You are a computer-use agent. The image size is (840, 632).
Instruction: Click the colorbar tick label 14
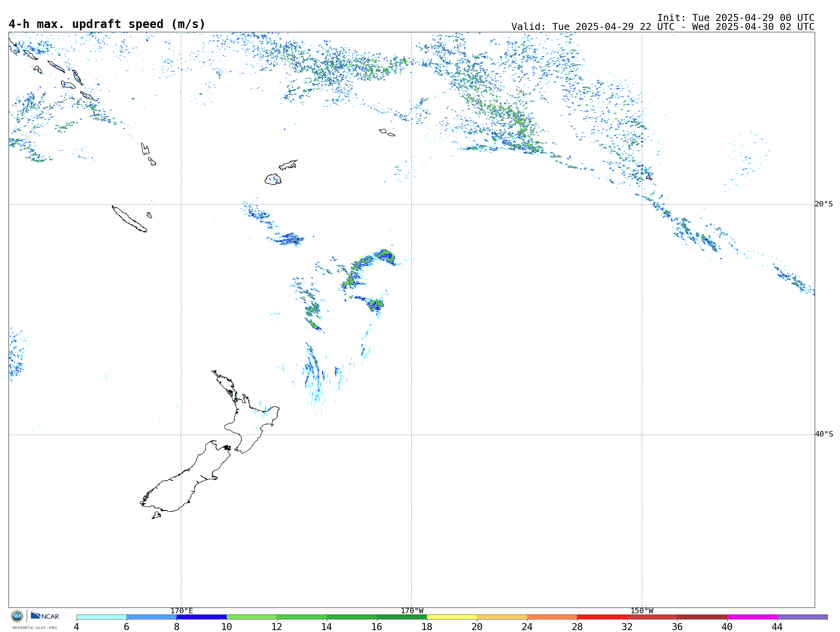pos(327,627)
